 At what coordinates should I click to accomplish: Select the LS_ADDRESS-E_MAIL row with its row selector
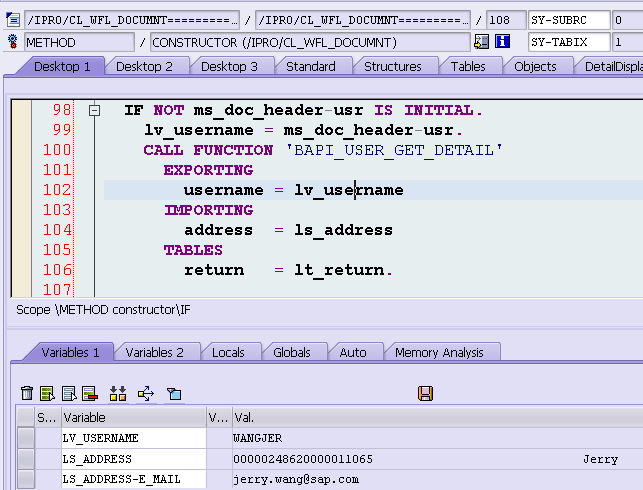26,479
